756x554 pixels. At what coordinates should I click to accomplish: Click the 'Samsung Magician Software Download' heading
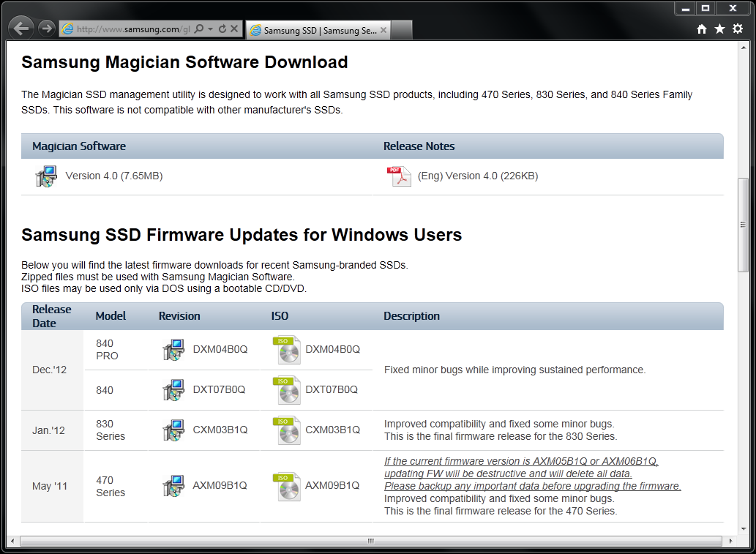tap(184, 62)
